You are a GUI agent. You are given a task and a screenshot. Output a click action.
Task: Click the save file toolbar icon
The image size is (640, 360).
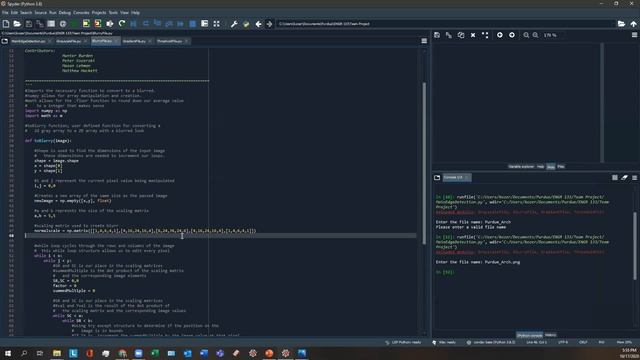tap(29, 24)
